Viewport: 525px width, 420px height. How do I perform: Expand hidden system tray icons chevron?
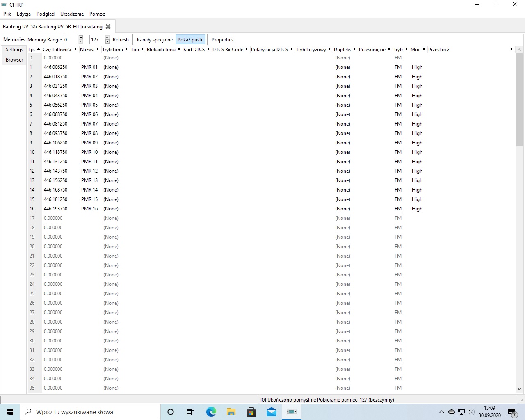441,412
